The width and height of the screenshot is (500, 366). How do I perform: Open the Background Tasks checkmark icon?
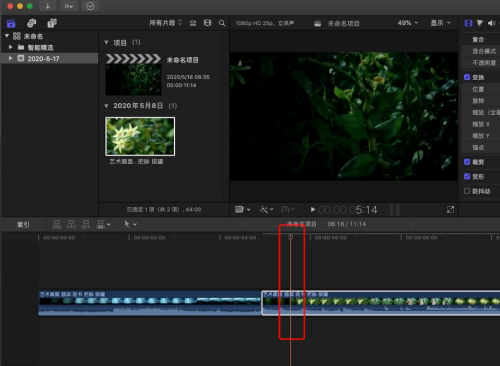coord(90,6)
